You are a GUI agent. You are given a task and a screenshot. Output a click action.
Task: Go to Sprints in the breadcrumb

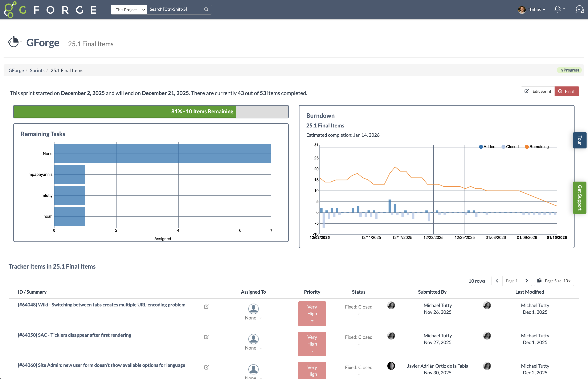(37, 70)
